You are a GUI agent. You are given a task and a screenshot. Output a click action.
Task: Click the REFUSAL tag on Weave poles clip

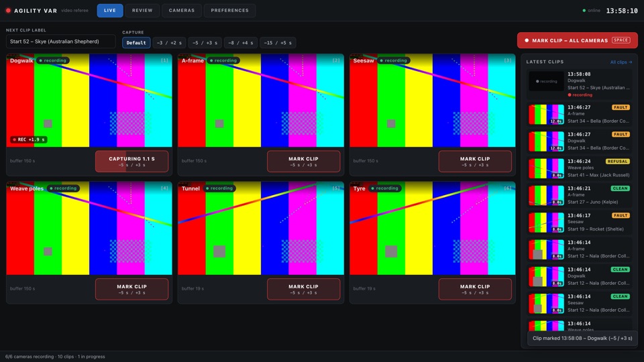tap(617, 162)
